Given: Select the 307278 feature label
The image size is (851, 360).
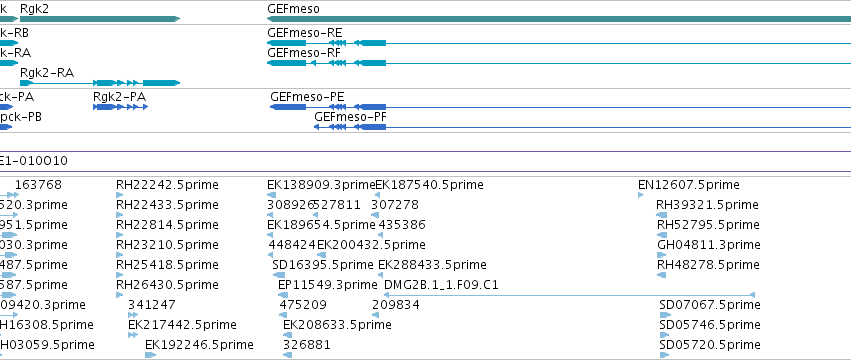Looking at the screenshot, I should tap(395, 205).
